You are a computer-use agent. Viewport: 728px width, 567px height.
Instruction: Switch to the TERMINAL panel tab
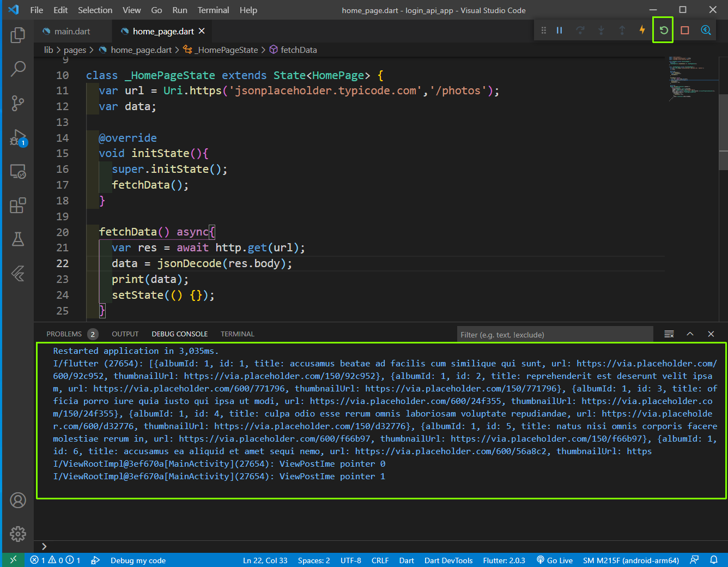237,334
